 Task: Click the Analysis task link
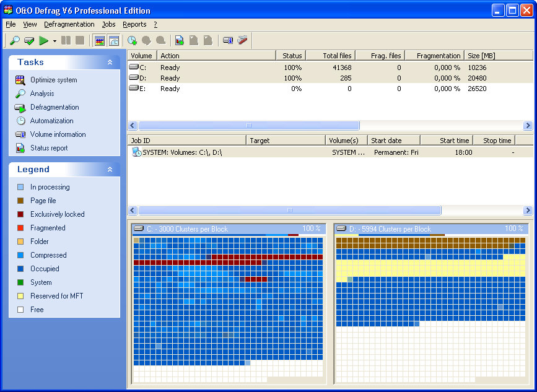(42, 94)
